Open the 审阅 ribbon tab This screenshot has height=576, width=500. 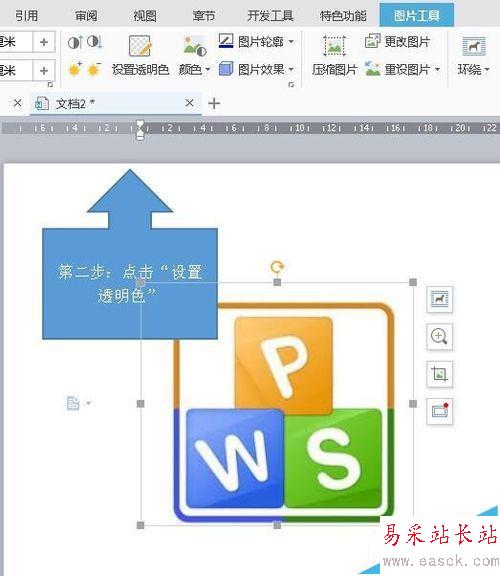tap(86, 15)
